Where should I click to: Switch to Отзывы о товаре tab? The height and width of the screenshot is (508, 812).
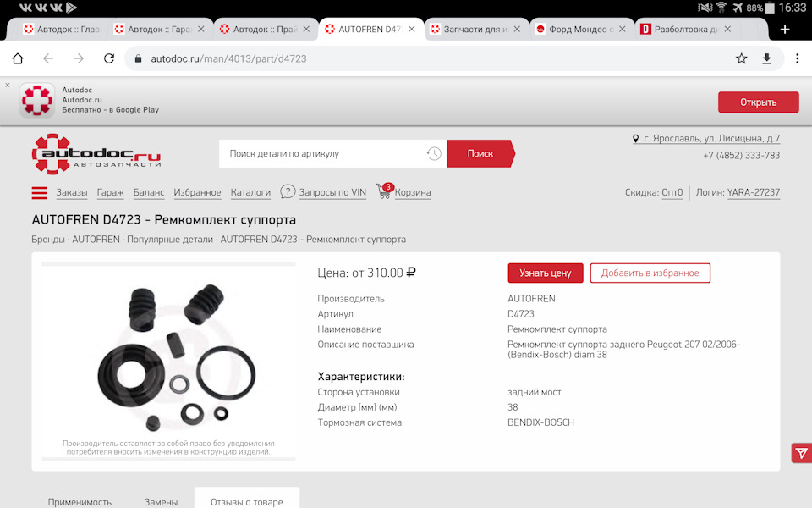coord(246,502)
